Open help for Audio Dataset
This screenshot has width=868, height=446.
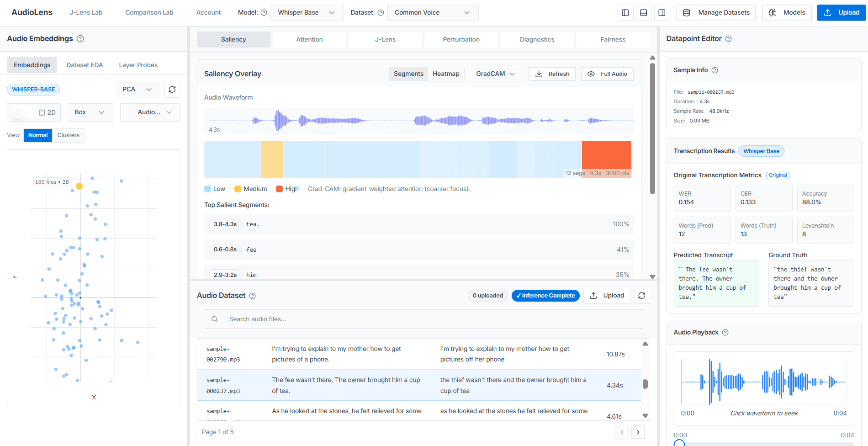click(253, 296)
